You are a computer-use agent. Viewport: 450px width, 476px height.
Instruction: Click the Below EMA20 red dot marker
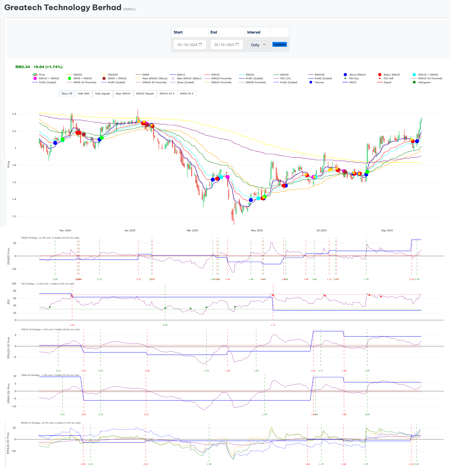coord(380,74)
